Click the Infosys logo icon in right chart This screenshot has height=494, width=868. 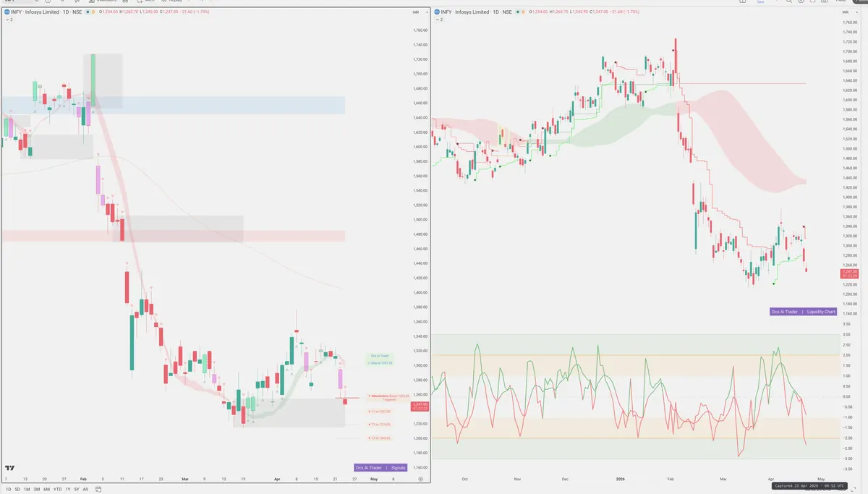pos(436,12)
